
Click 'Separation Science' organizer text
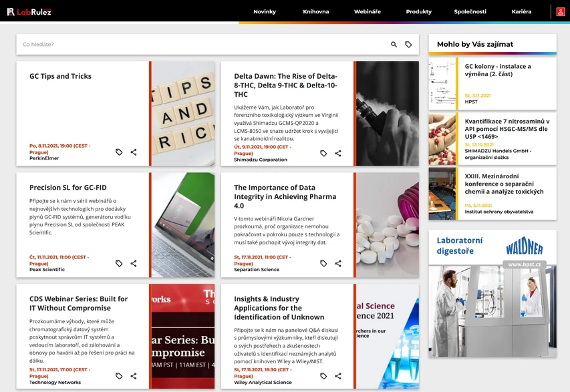[x=257, y=270]
